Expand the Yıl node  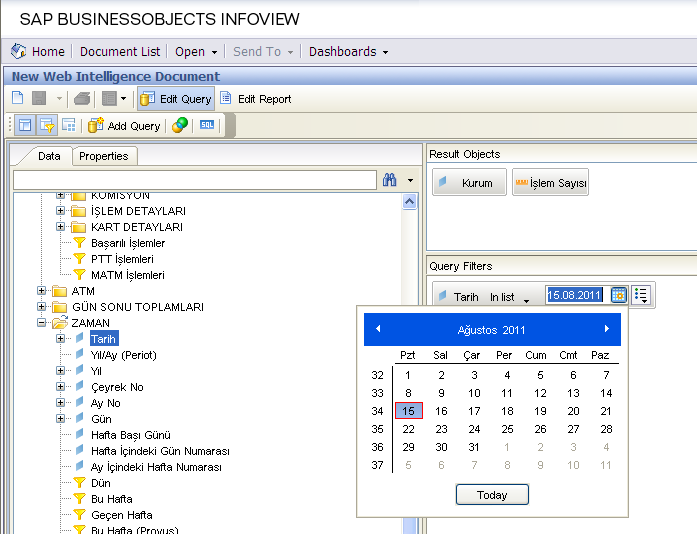point(60,371)
